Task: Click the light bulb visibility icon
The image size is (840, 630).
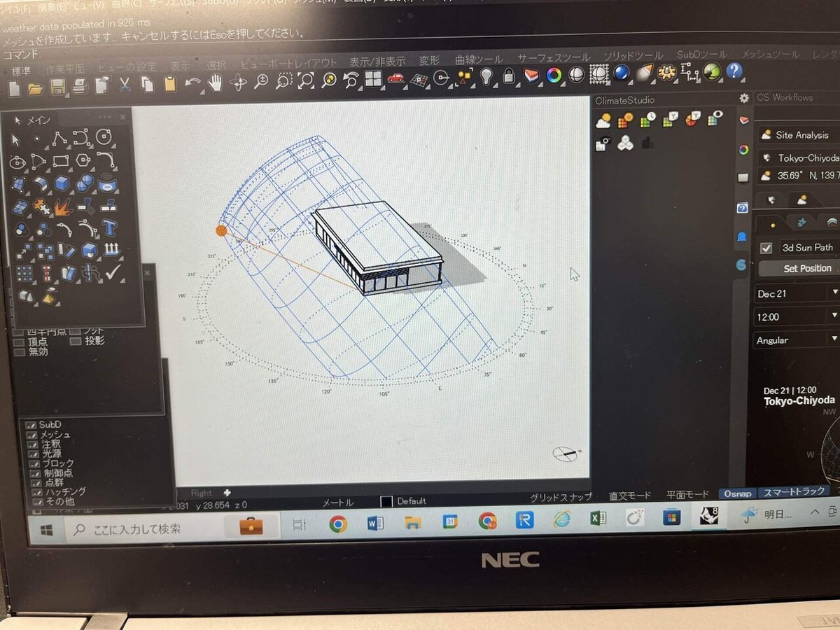Action: pyautogui.click(x=486, y=76)
